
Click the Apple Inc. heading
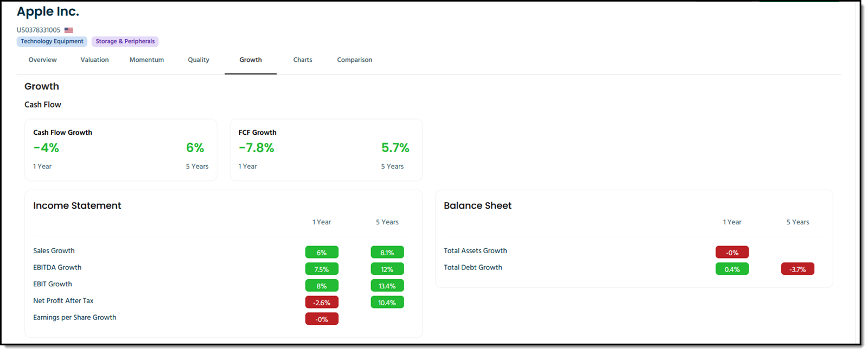pyautogui.click(x=48, y=11)
